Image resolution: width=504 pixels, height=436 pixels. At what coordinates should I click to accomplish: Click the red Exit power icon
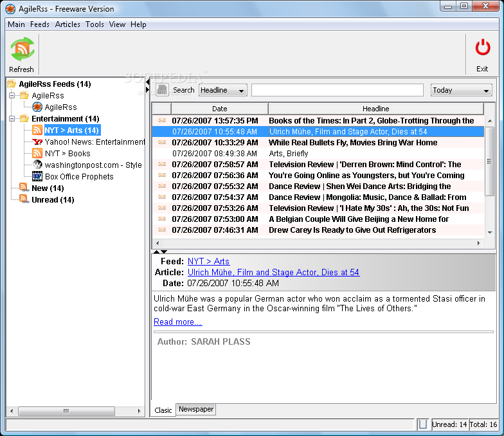482,48
